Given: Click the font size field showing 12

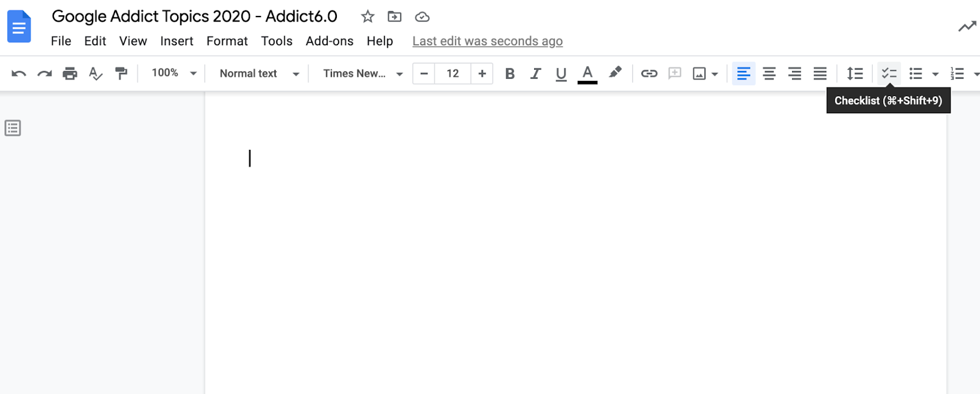Looking at the screenshot, I should point(453,73).
